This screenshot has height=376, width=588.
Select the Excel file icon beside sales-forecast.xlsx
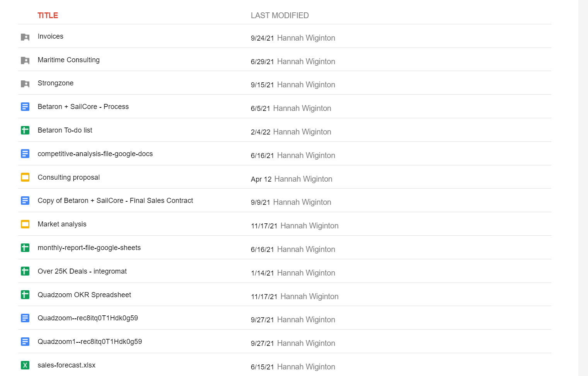(x=25, y=365)
